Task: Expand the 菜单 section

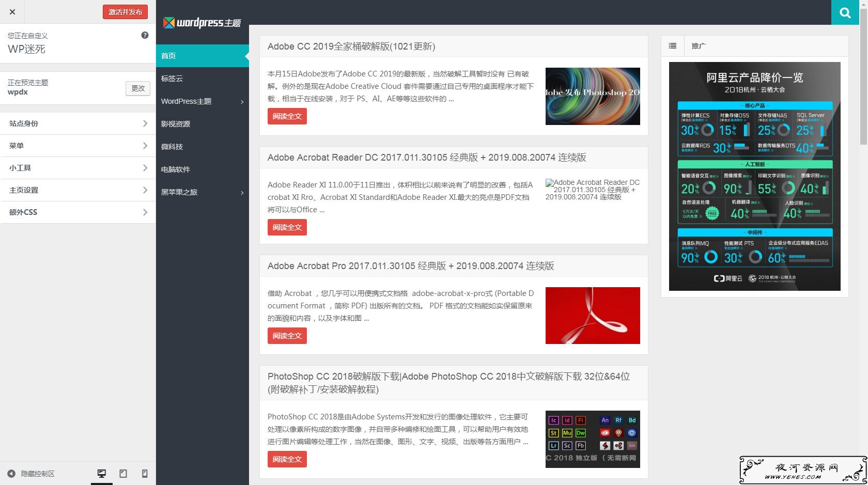Action: [78, 146]
